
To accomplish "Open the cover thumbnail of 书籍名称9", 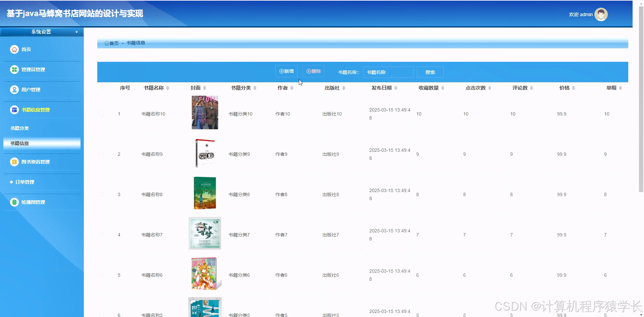I will point(205,153).
